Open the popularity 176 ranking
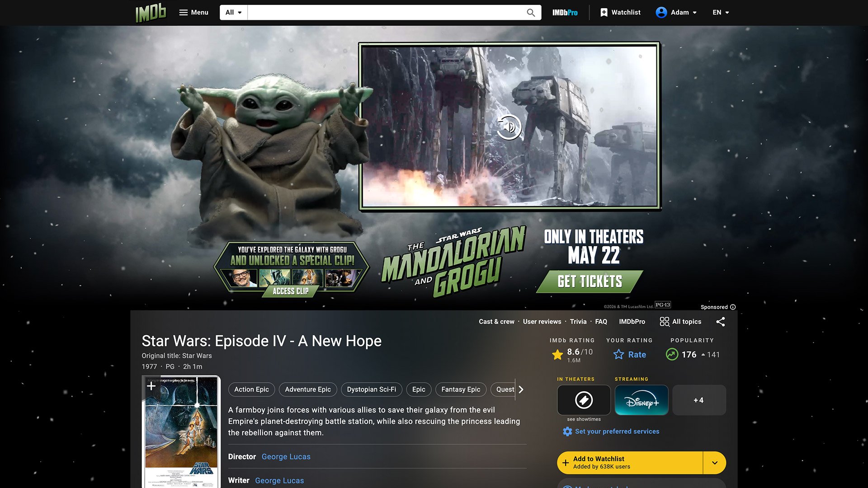Screen dimensions: 868x488 692,355
